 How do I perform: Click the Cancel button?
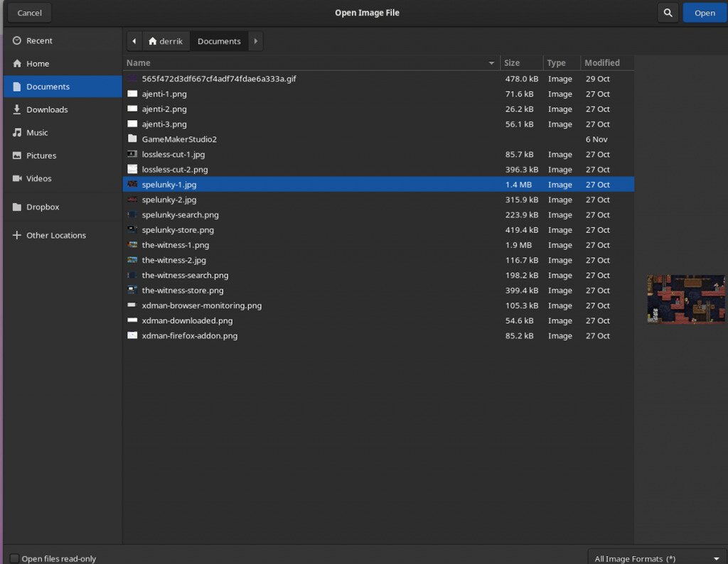[x=28, y=12]
